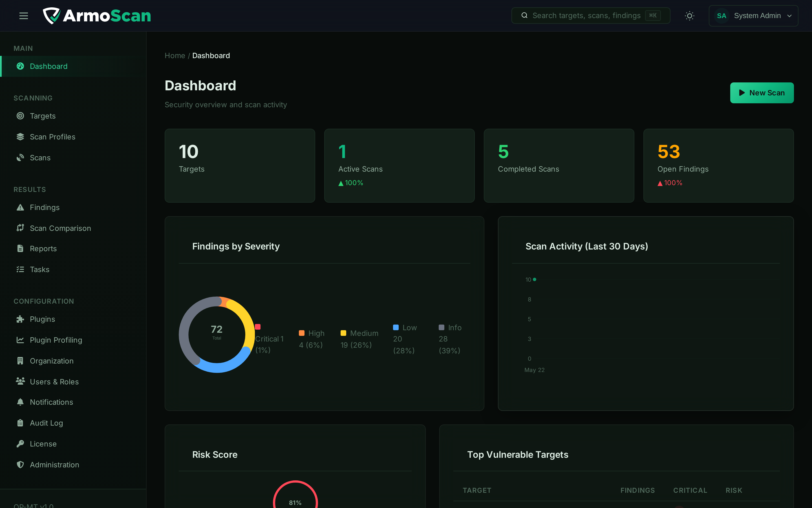The width and height of the screenshot is (812, 508).
Task: Click the ArmoScan shield logo
Action: coord(51,16)
